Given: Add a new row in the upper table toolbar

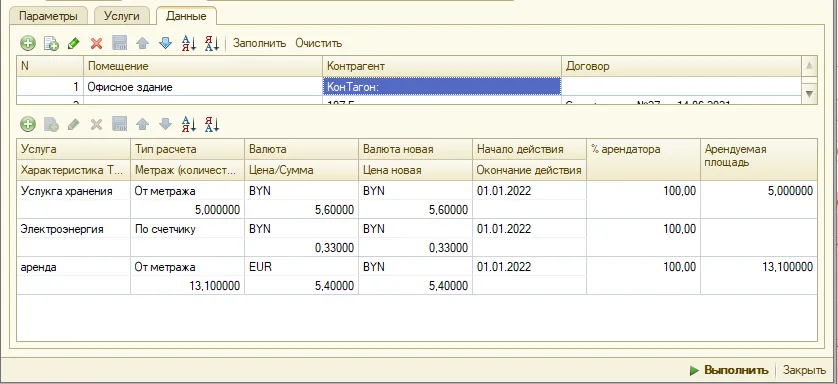Looking at the screenshot, I should coord(28,43).
